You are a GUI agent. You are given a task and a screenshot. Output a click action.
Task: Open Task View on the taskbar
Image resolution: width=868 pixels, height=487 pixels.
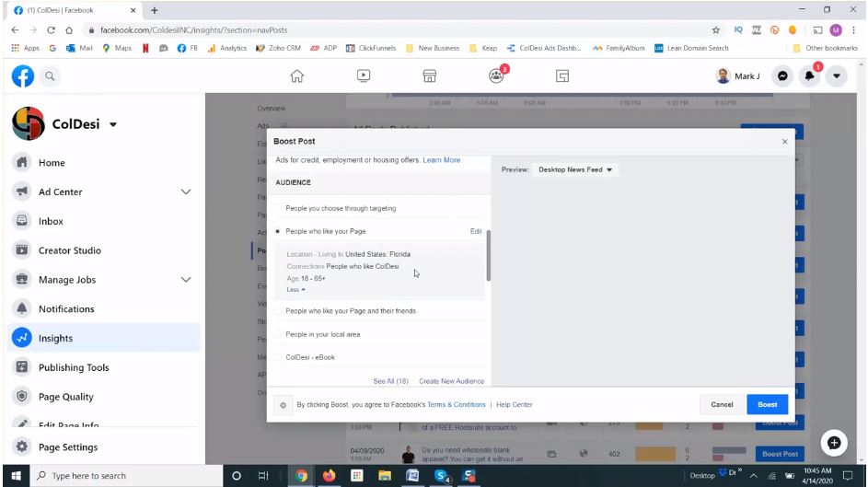click(263, 475)
